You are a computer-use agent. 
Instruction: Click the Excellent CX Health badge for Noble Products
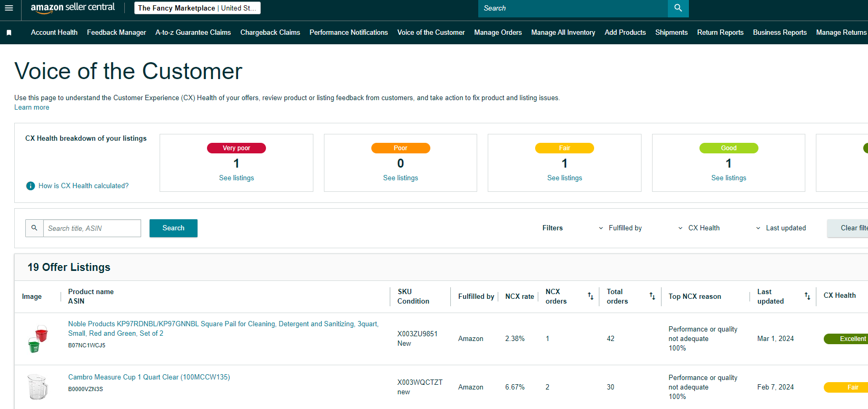(846, 339)
